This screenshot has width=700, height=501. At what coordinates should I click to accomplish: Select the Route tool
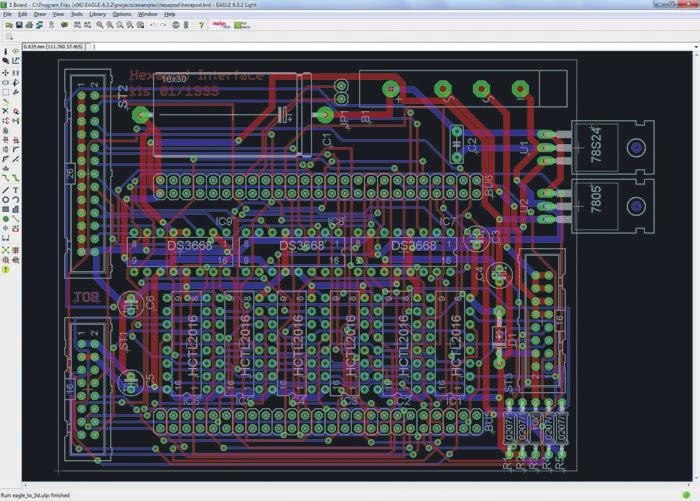(x=6, y=178)
